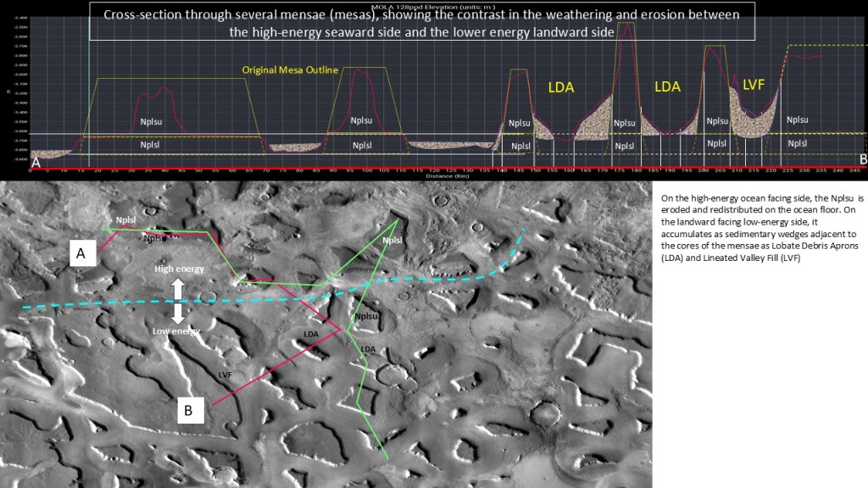The image size is (868, 488).
Task: Expand the slide title text box
Action: click(x=421, y=22)
